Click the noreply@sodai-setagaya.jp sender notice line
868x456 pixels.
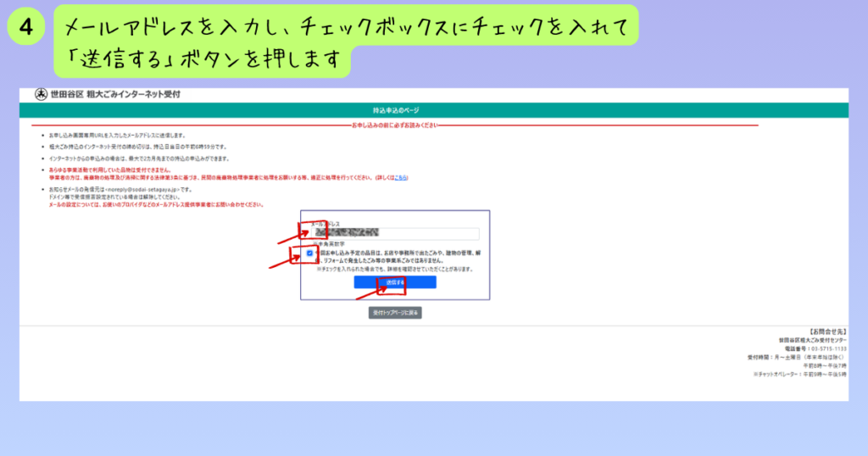[120, 189]
